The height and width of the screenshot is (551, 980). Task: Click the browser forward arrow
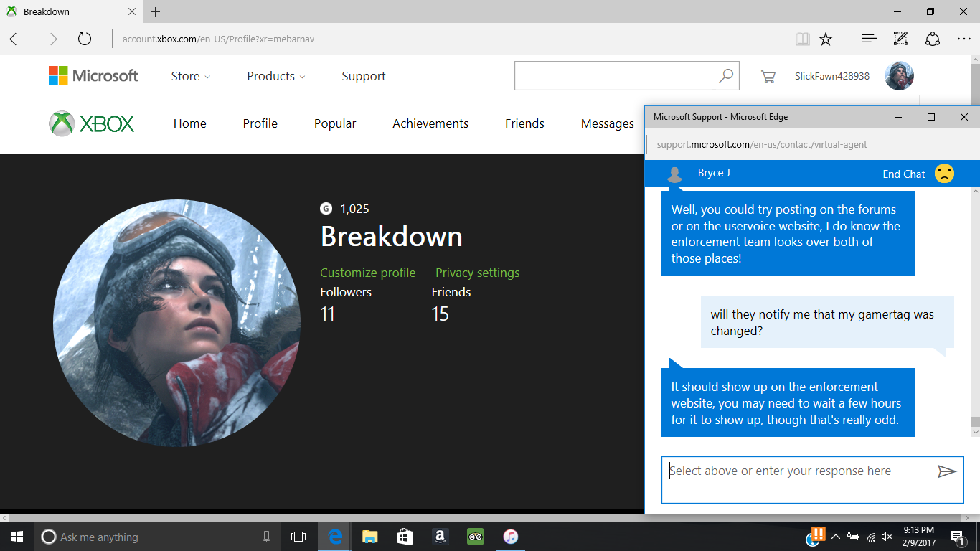coord(50,39)
